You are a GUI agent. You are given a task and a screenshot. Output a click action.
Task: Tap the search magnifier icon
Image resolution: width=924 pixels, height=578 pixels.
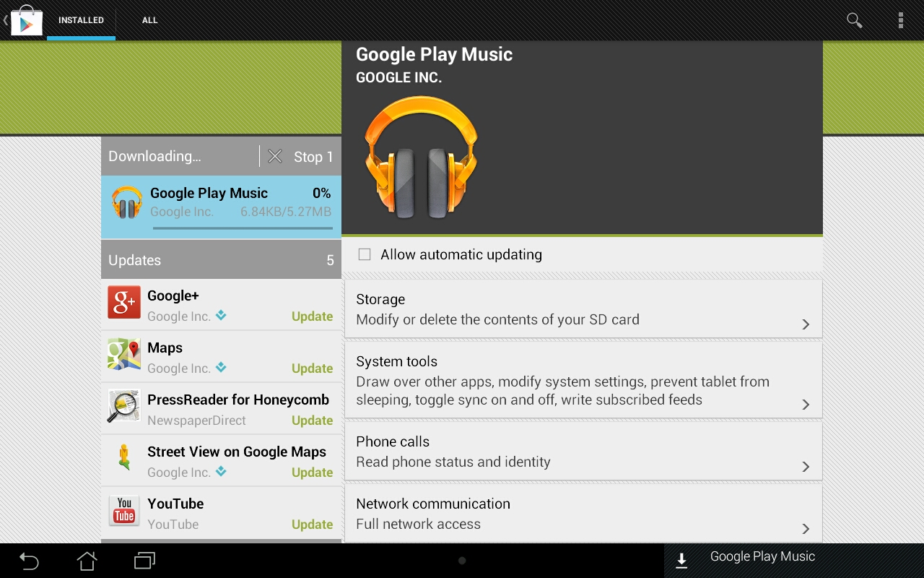pyautogui.click(x=855, y=20)
